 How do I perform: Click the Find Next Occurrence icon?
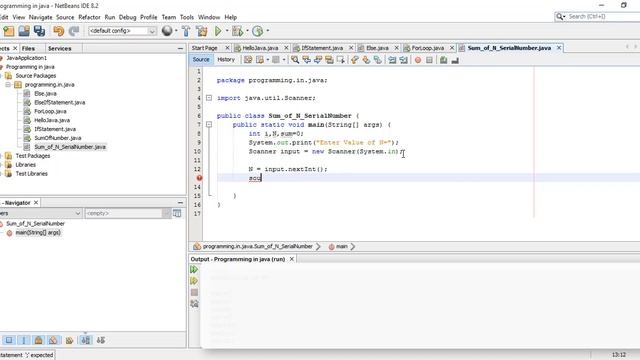[x=318, y=60]
